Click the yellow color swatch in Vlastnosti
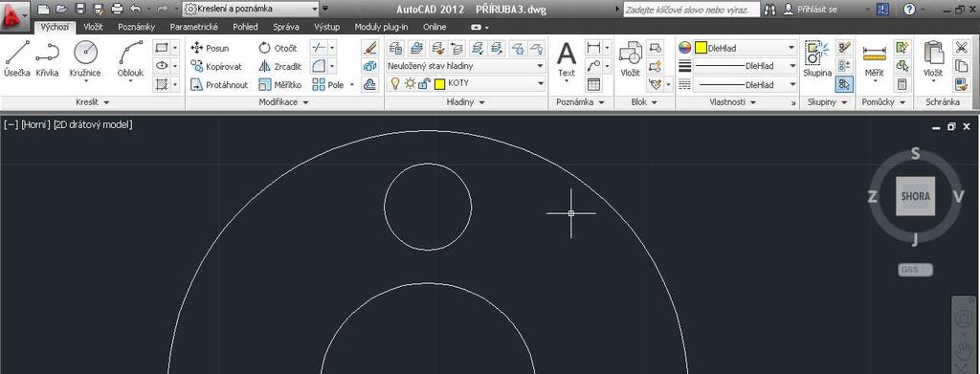The height and width of the screenshot is (374, 980). click(701, 48)
